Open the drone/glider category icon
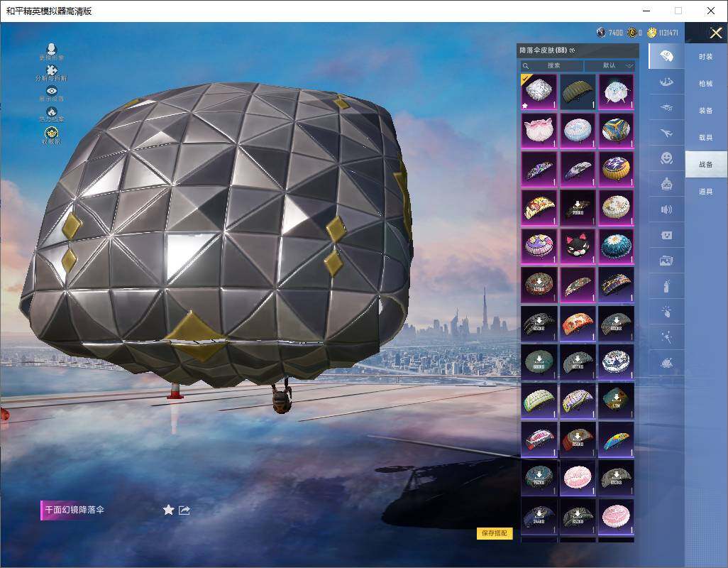The image size is (728, 568). click(667, 108)
